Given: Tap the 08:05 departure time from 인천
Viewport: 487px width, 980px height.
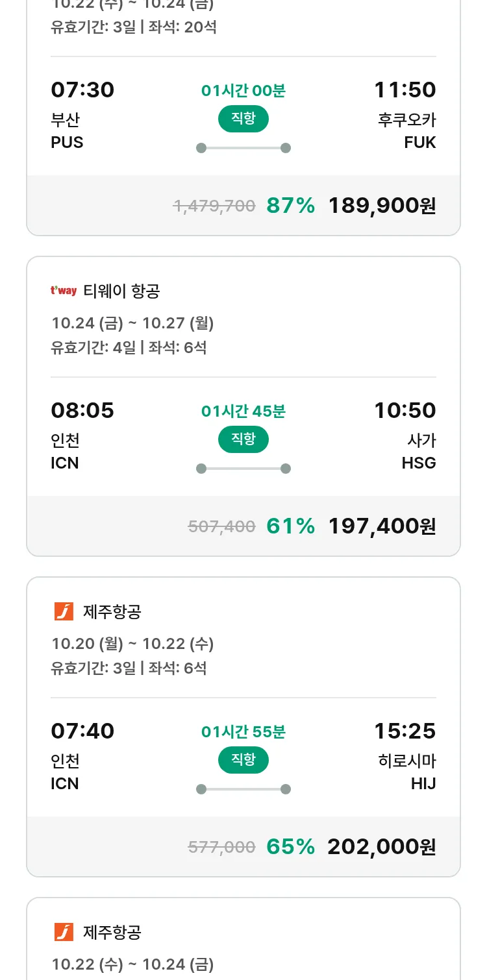Looking at the screenshot, I should coord(82,410).
